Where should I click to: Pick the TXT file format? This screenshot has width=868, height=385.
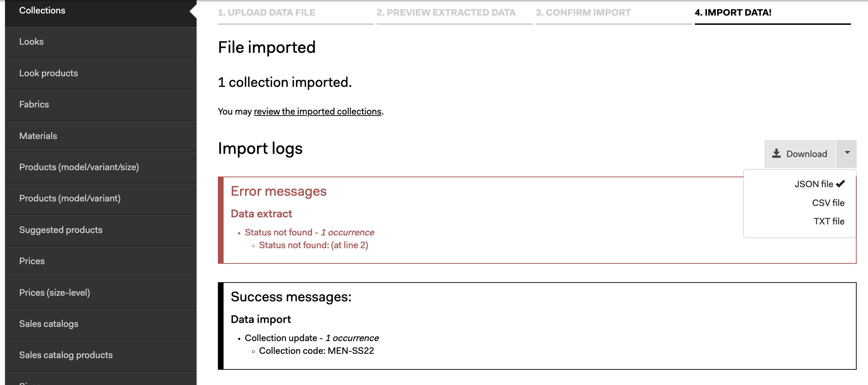click(x=829, y=221)
